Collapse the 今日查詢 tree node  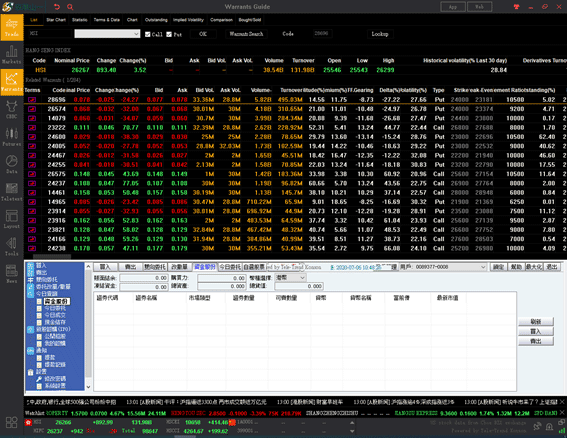point(31,294)
